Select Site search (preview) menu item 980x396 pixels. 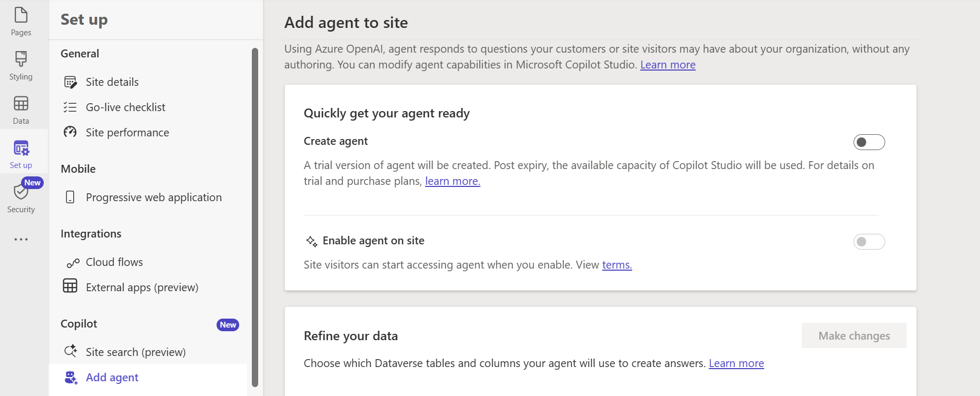[135, 352]
